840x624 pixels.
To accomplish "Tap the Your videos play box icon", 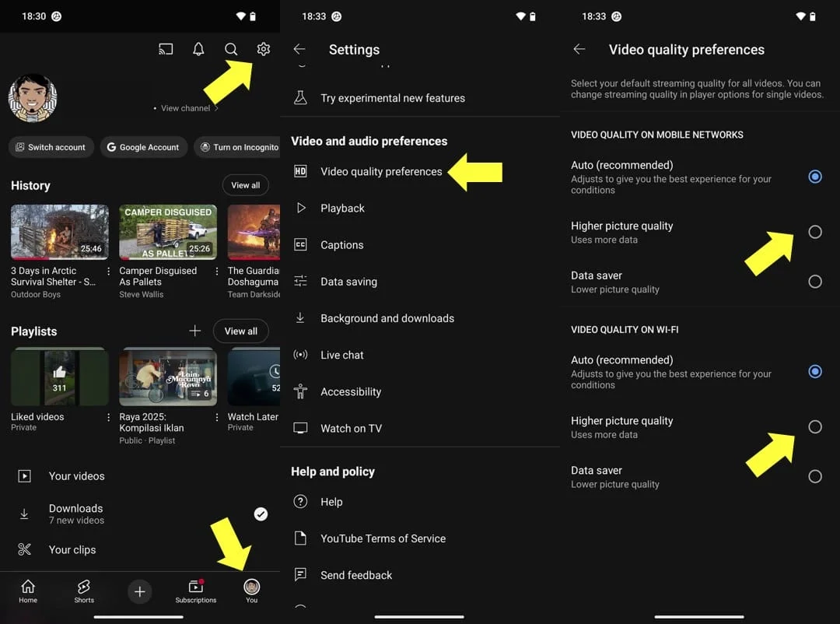I will (x=25, y=475).
